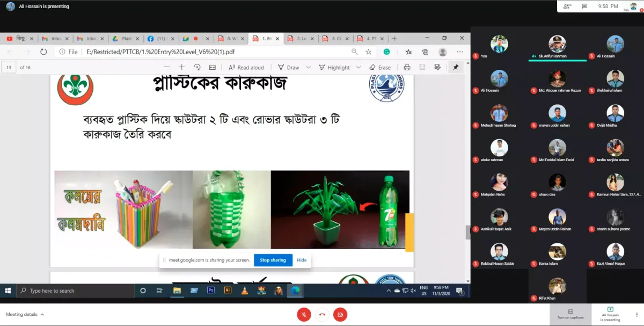Open the Favorites list in Edge
Viewport: 644px width, 326px height.
pyautogui.click(x=408, y=52)
